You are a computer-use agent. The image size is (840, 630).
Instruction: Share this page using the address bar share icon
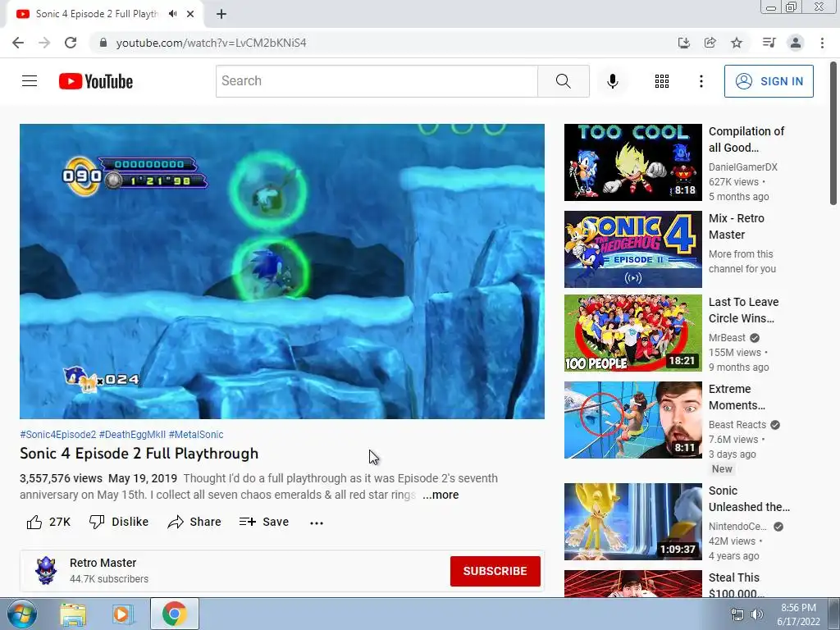point(710,43)
